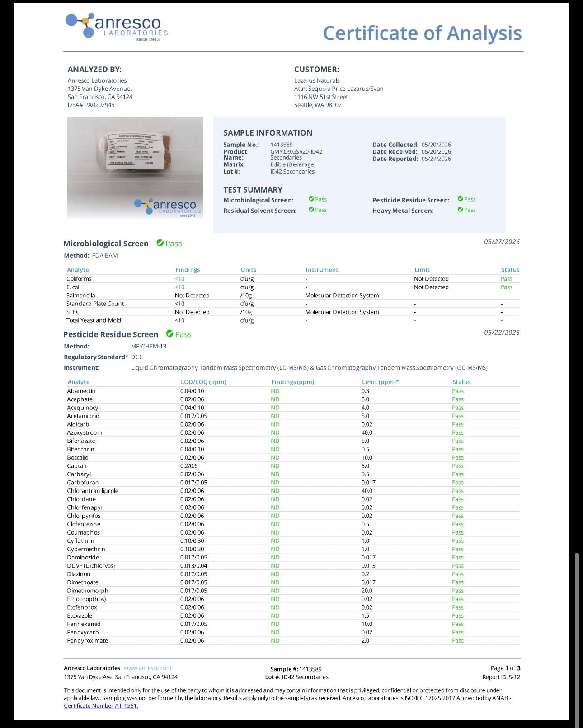Screen dimensions: 583x728
Task: Click the test summary Microbiological Screen pass icon
Action: click(x=311, y=199)
